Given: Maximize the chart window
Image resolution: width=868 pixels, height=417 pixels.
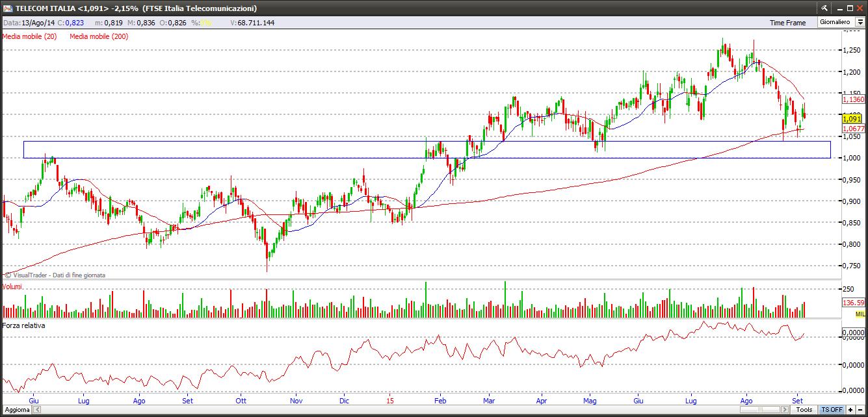Looking at the screenshot, I should [848, 8].
